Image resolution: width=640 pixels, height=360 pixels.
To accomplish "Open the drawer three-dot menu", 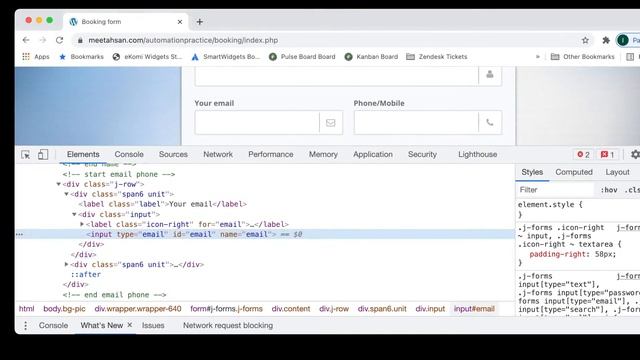I will pyautogui.click(x=25, y=326).
